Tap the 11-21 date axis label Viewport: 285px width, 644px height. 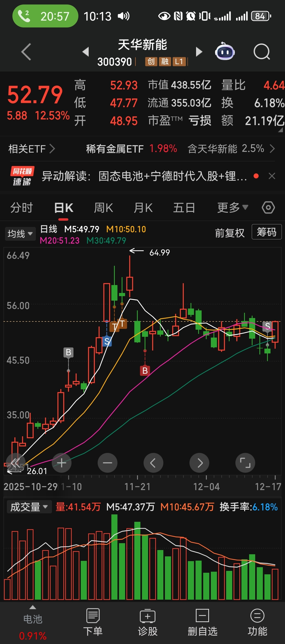(x=137, y=487)
